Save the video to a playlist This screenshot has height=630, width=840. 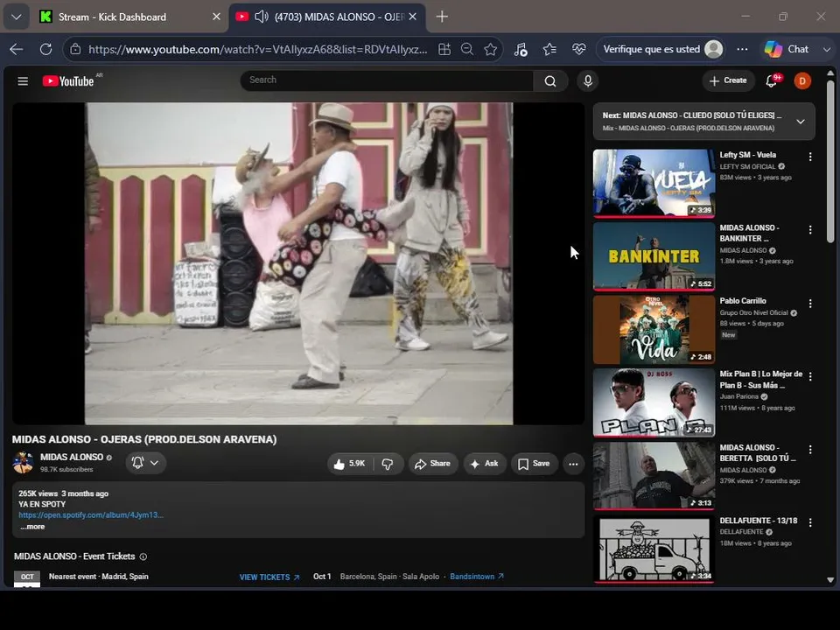tap(534, 464)
